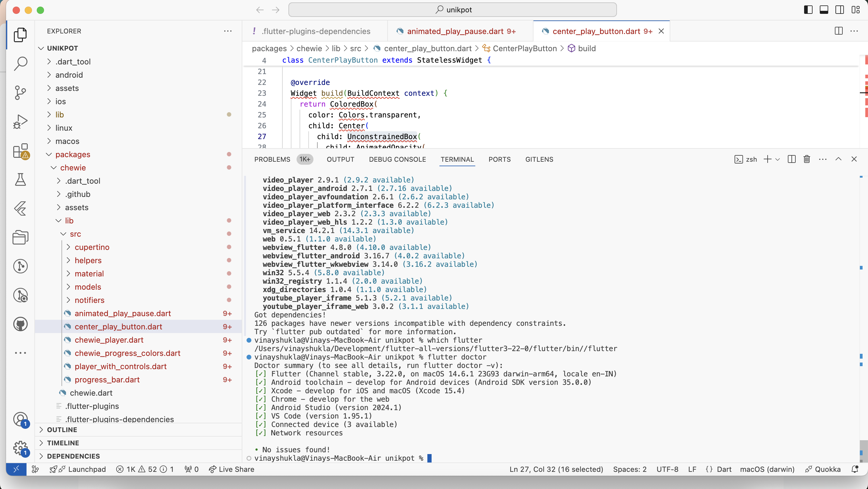Switch to the OUTPUT tab
Image resolution: width=868 pixels, height=489 pixels.
[340, 159]
